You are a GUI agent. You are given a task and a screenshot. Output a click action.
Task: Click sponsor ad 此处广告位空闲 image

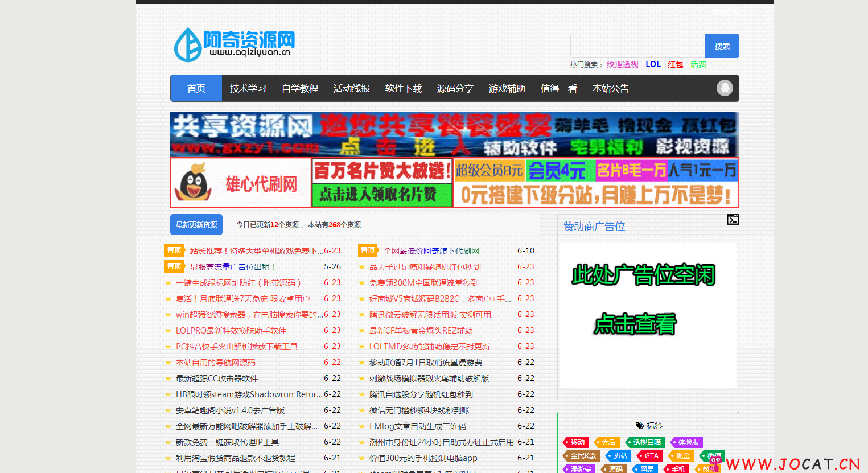pos(648,316)
